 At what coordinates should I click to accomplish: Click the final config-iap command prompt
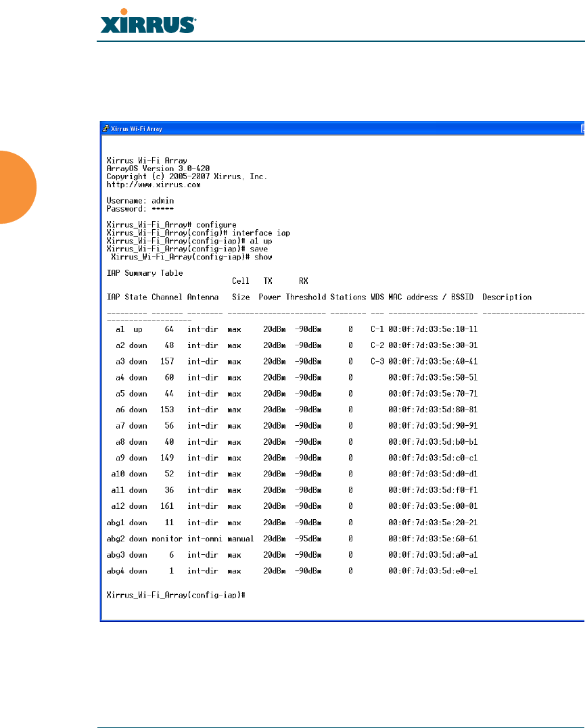pyautogui.click(x=176, y=596)
